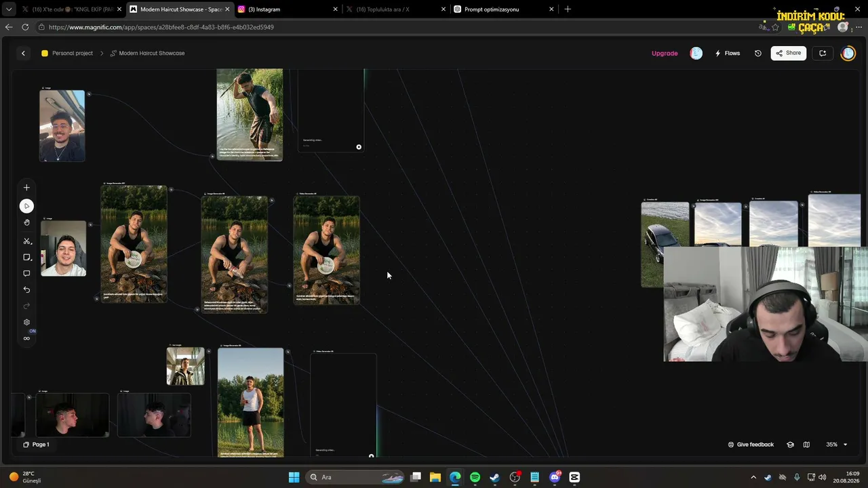Go back one page in browser
The width and height of the screenshot is (868, 488).
coord(9,27)
